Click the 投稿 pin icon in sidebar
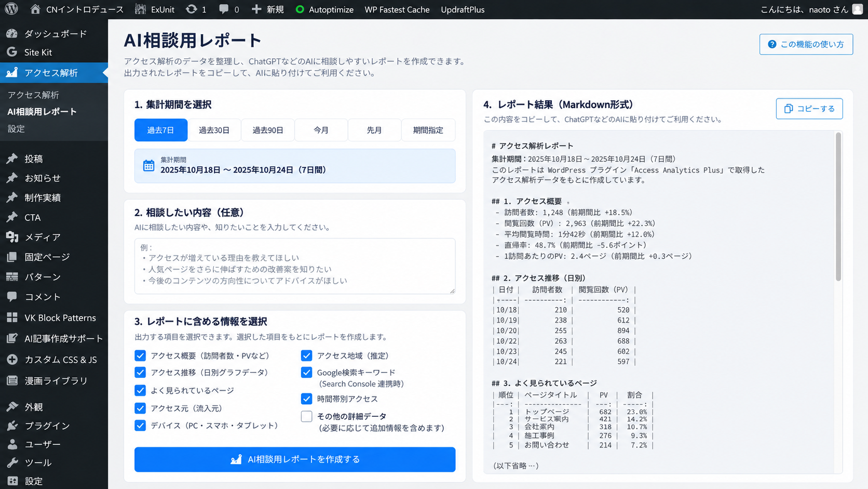The height and width of the screenshot is (489, 868). pyautogui.click(x=12, y=159)
